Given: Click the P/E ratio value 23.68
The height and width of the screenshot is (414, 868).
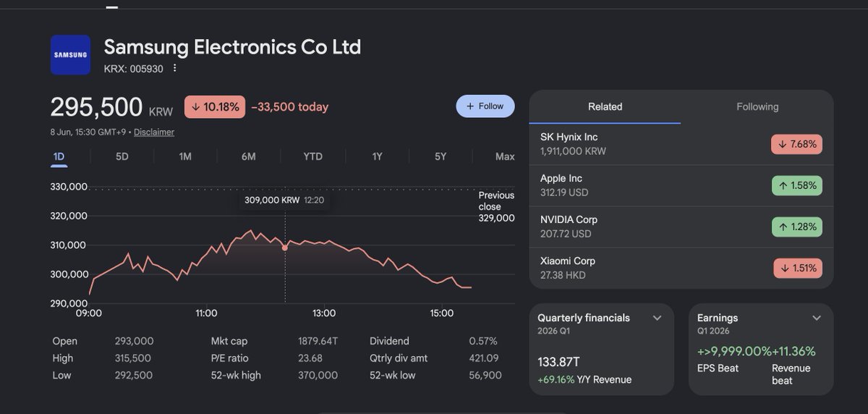Looking at the screenshot, I should click(310, 358).
